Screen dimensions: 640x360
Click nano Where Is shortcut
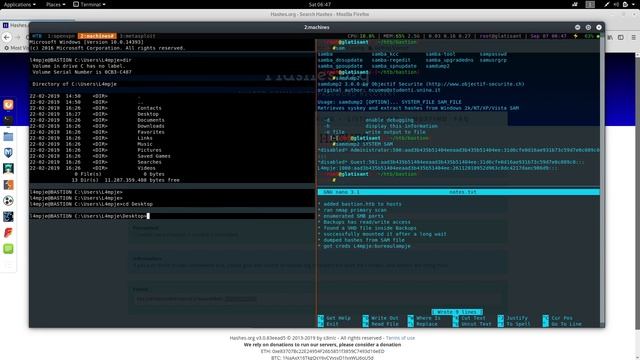(x=424, y=318)
